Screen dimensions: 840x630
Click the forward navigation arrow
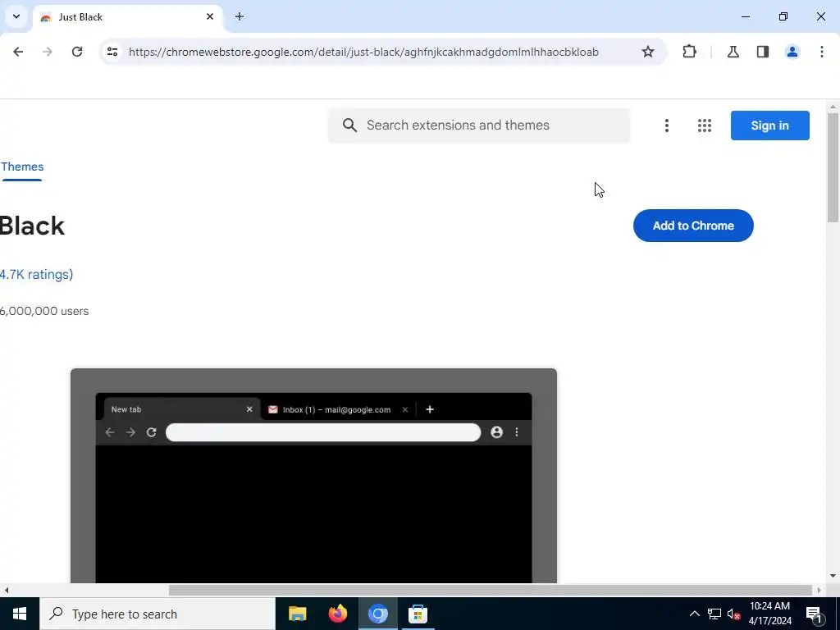[x=48, y=52]
